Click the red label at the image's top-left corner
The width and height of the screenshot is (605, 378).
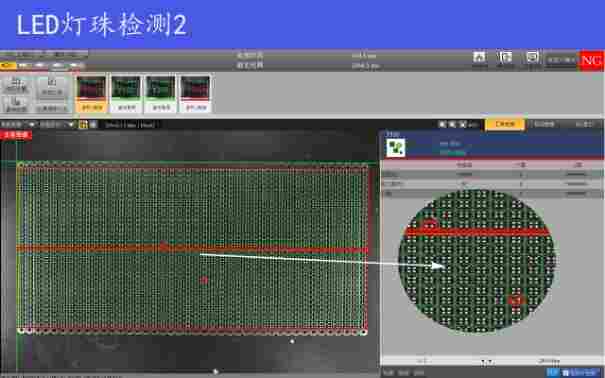coord(16,135)
